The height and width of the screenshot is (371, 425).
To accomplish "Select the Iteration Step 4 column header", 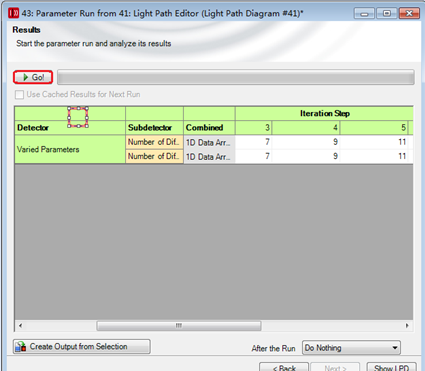I will (306, 128).
